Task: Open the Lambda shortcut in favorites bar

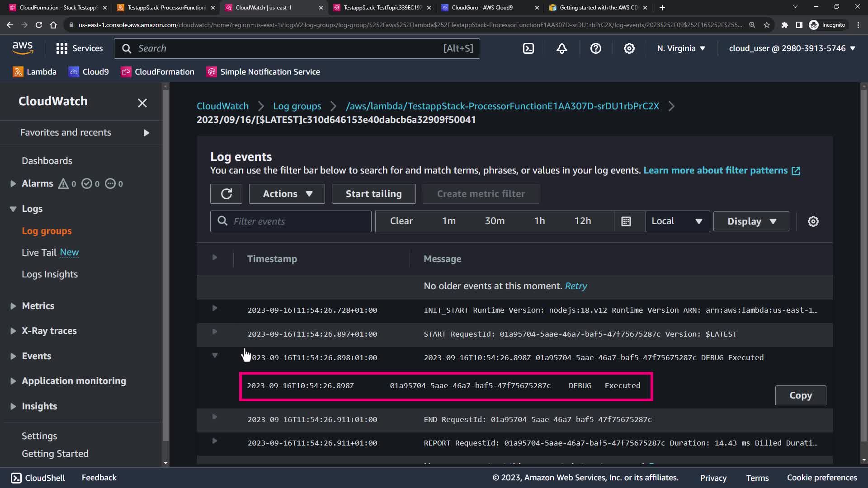Action: [35, 72]
